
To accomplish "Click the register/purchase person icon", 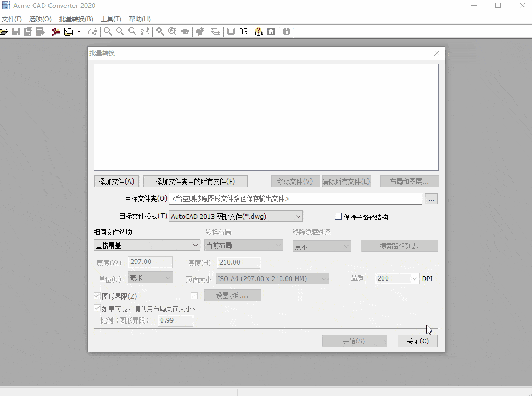I will coord(258,31).
